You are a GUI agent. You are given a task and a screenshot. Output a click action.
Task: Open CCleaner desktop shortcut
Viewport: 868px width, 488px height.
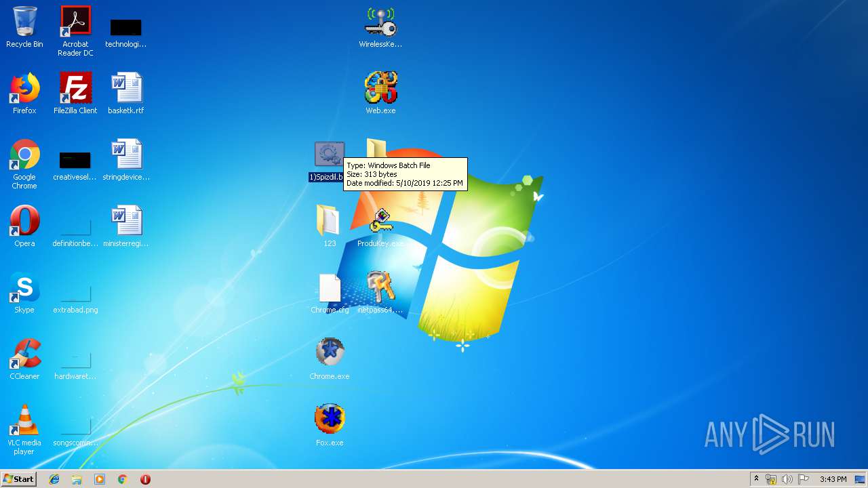click(x=24, y=359)
